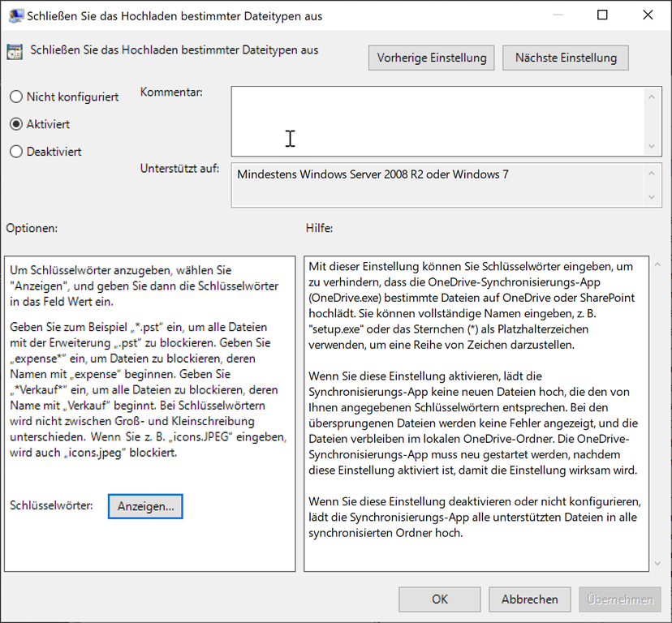This screenshot has height=623, width=672.
Task: Click the policy setting icon beside heading
Action: (15, 52)
